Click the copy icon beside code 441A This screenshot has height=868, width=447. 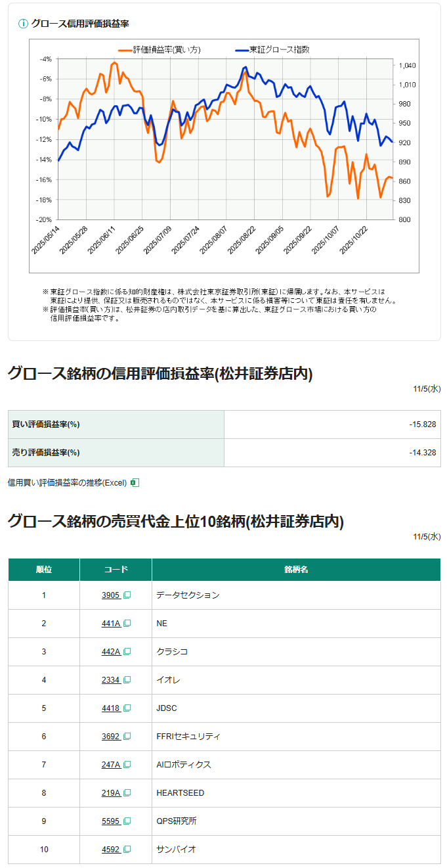(127, 624)
